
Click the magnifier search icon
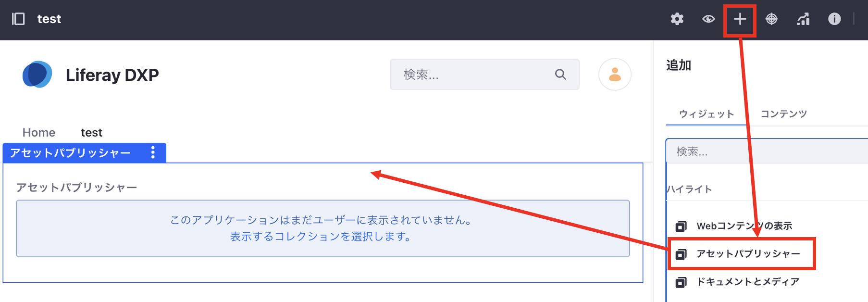[560, 75]
